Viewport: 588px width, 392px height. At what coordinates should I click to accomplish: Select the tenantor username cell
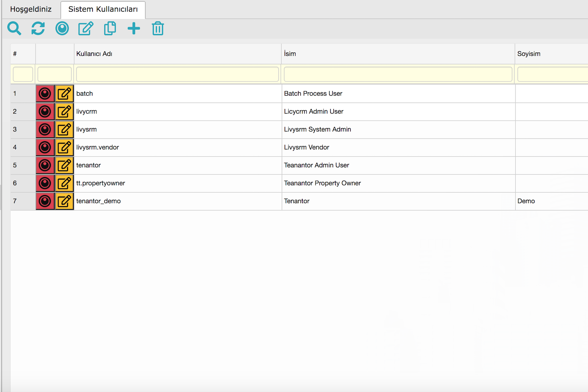(x=89, y=165)
